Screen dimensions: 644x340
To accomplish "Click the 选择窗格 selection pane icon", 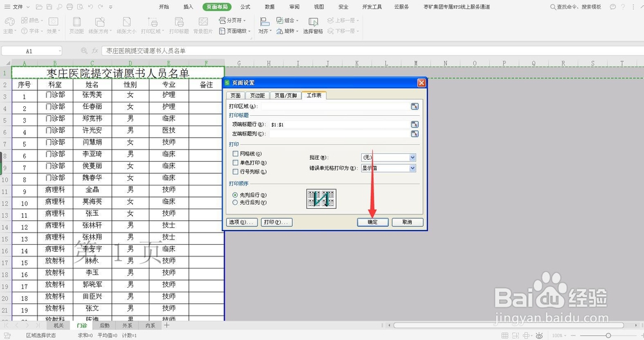I will (x=313, y=22).
